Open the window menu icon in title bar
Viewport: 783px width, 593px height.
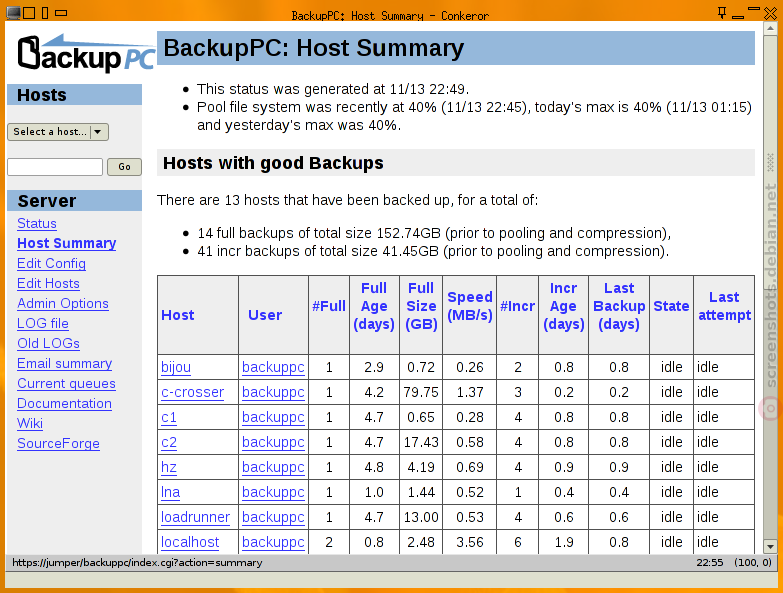point(13,13)
